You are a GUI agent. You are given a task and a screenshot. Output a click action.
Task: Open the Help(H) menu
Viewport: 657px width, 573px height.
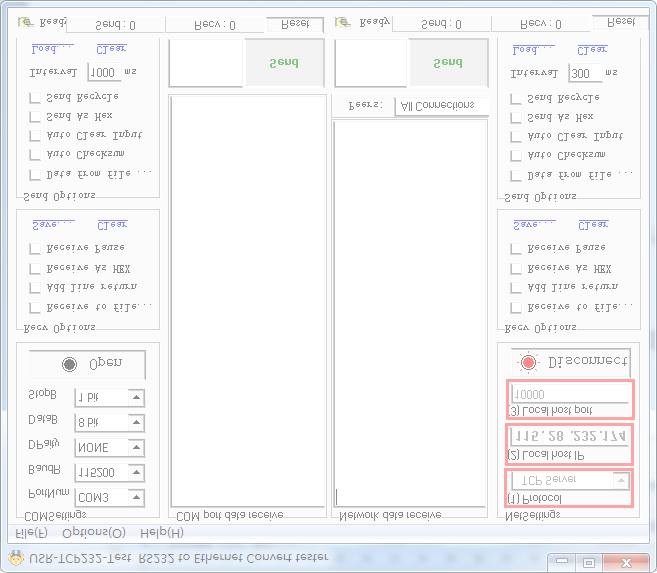click(x=162, y=533)
